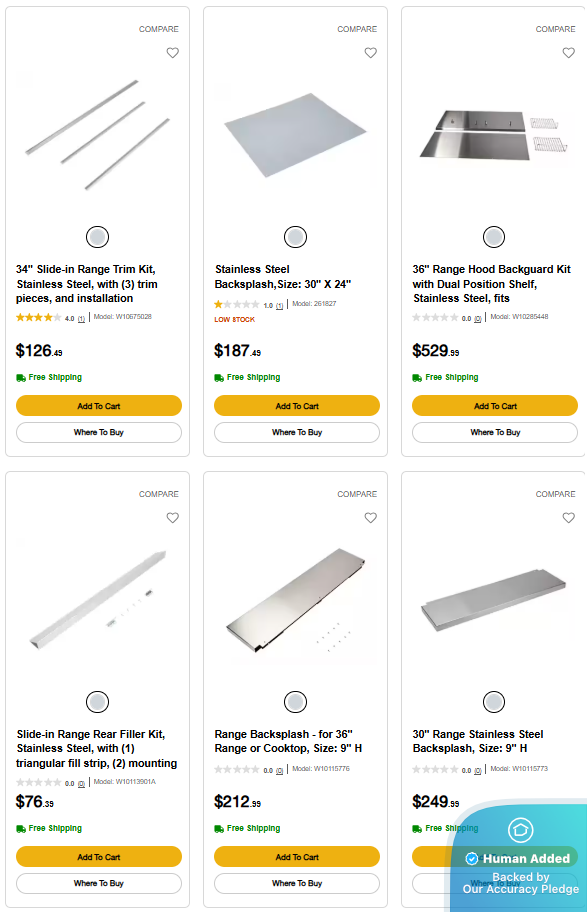Click the Human Added home badge icon

tap(521, 830)
